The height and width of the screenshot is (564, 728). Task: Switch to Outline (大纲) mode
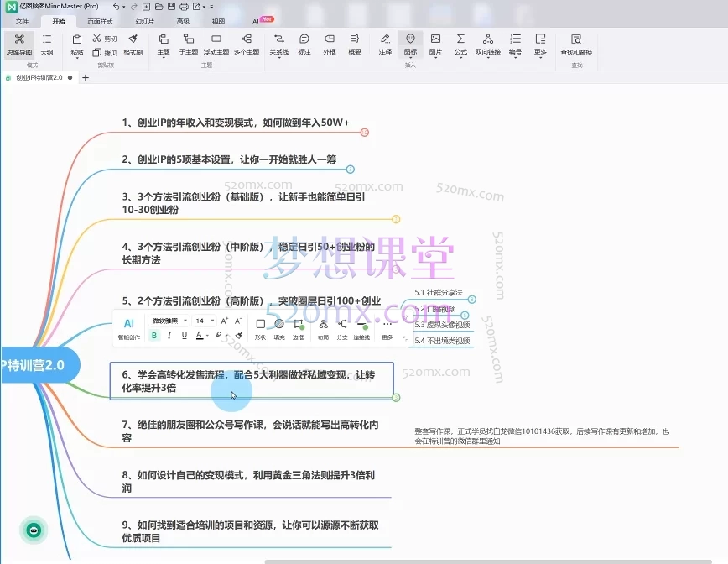47,44
